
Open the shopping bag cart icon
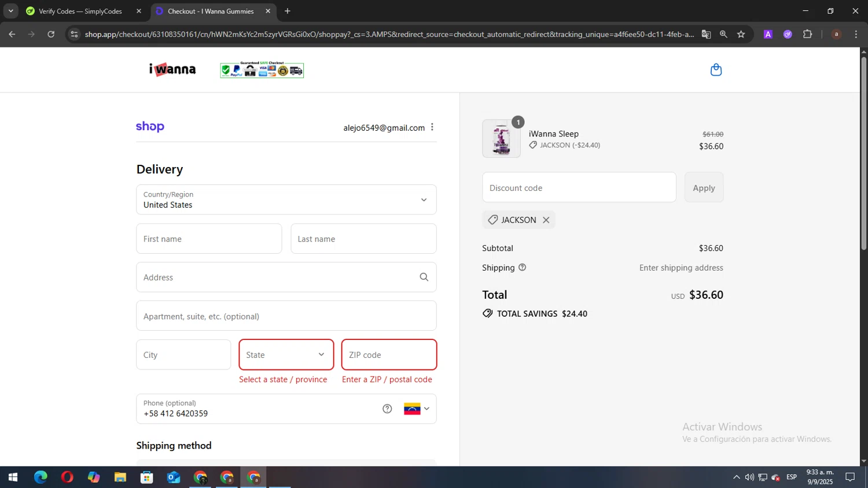coord(716,69)
